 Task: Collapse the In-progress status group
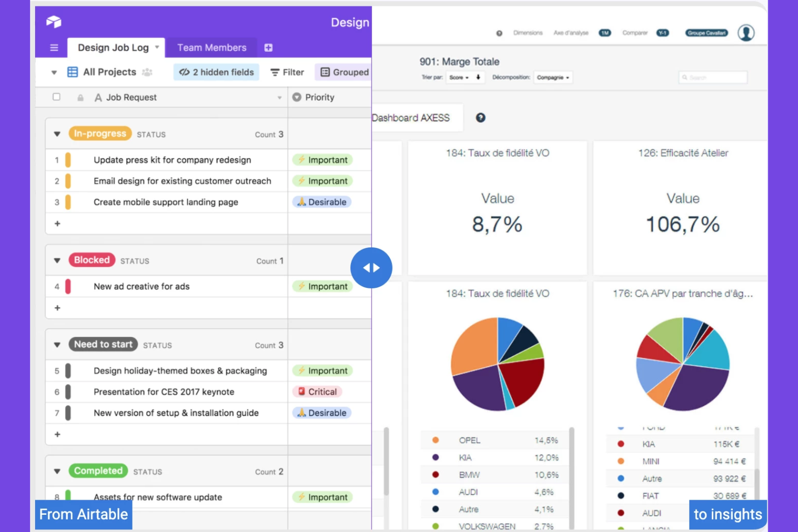point(57,134)
